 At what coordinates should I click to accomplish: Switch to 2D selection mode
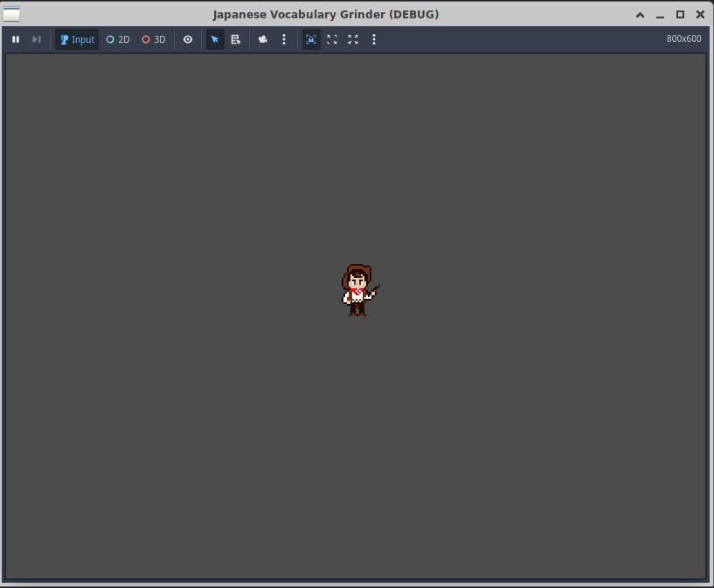coord(118,39)
